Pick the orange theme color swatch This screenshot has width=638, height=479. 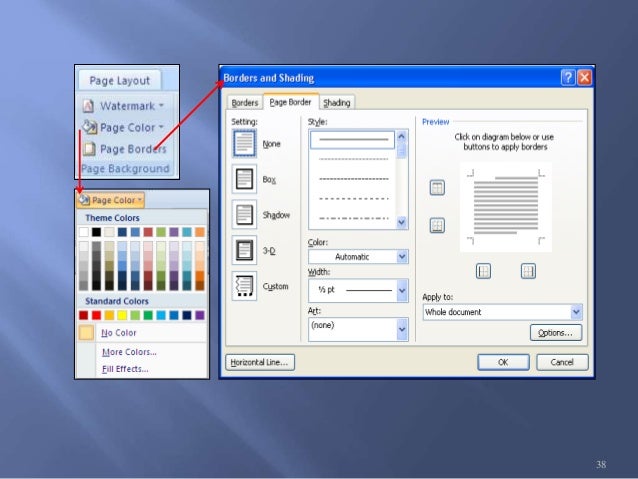tap(200, 232)
